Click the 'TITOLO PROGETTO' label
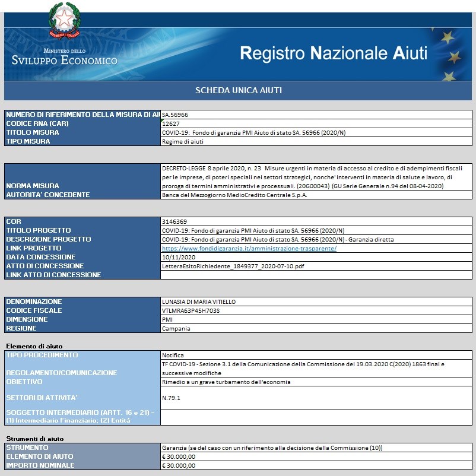 pyautogui.click(x=38, y=230)
